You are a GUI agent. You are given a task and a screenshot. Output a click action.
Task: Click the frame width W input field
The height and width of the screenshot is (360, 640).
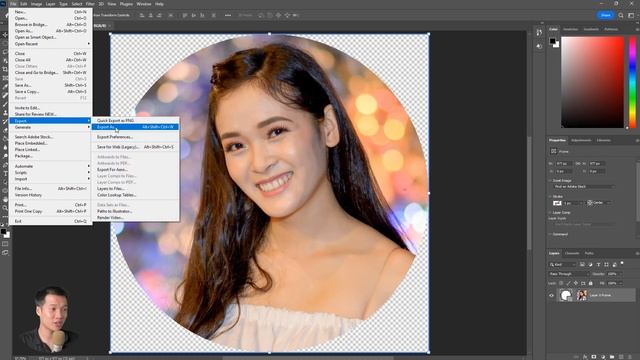564,163
